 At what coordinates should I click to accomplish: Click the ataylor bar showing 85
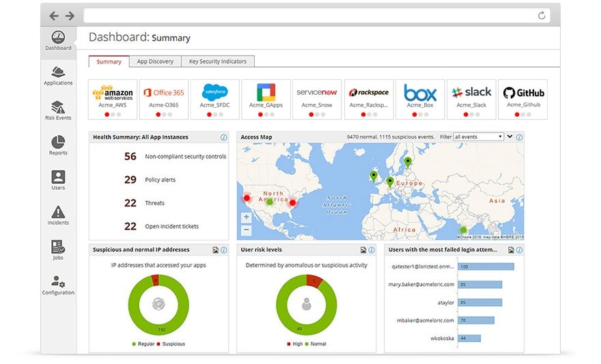480,303
